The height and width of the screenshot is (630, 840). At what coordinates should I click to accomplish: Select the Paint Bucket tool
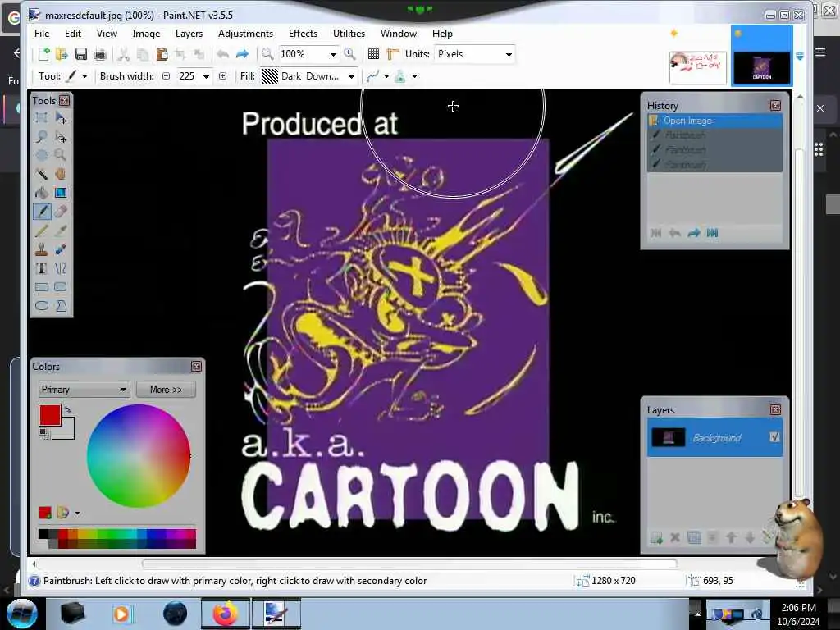(41, 193)
